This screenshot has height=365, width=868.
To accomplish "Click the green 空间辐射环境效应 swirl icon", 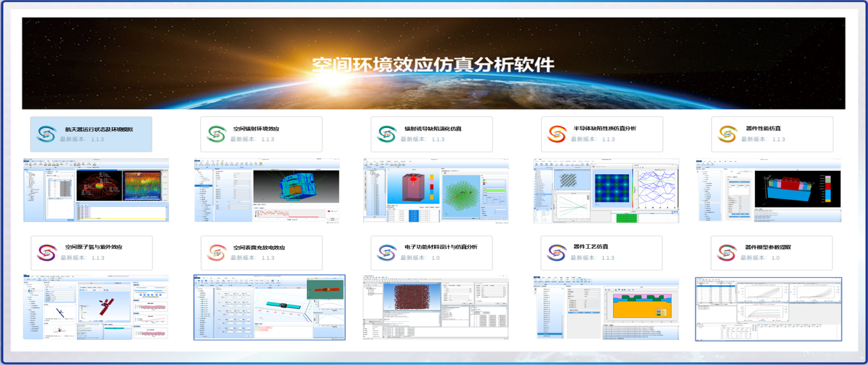I will pyautogui.click(x=216, y=134).
